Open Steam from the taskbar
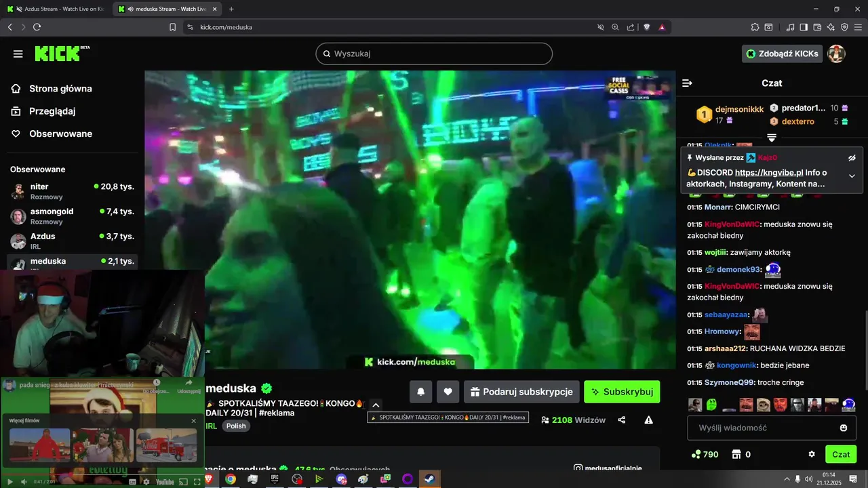The height and width of the screenshot is (488, 868). point(429,479)
